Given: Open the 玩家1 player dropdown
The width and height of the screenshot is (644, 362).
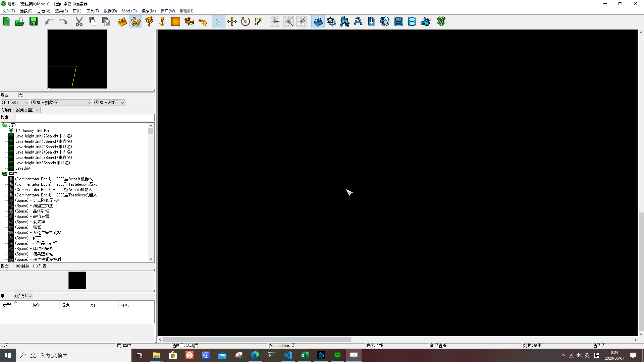Looking at the screenshot, I should pyautogui.click(x=15, y=103).
